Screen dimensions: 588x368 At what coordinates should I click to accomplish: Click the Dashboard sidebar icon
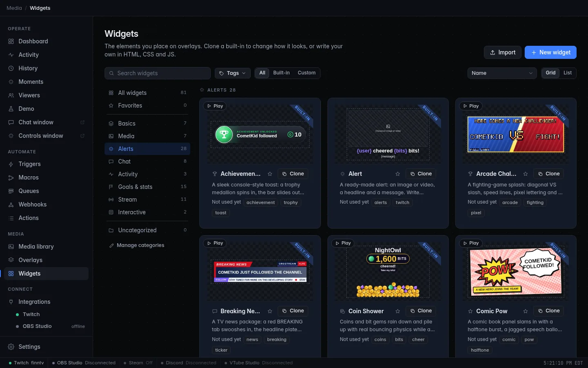(x=11, y=41)
